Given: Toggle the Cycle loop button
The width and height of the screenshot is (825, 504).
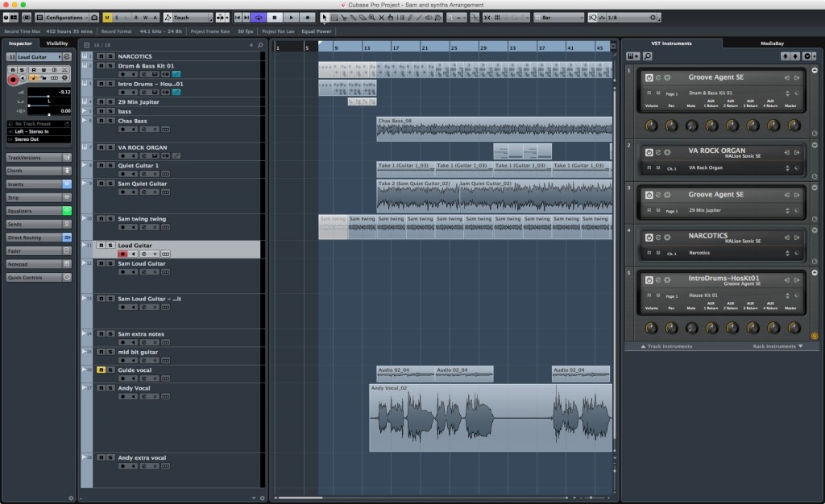Looking at the screenshot, I should 259,18.
